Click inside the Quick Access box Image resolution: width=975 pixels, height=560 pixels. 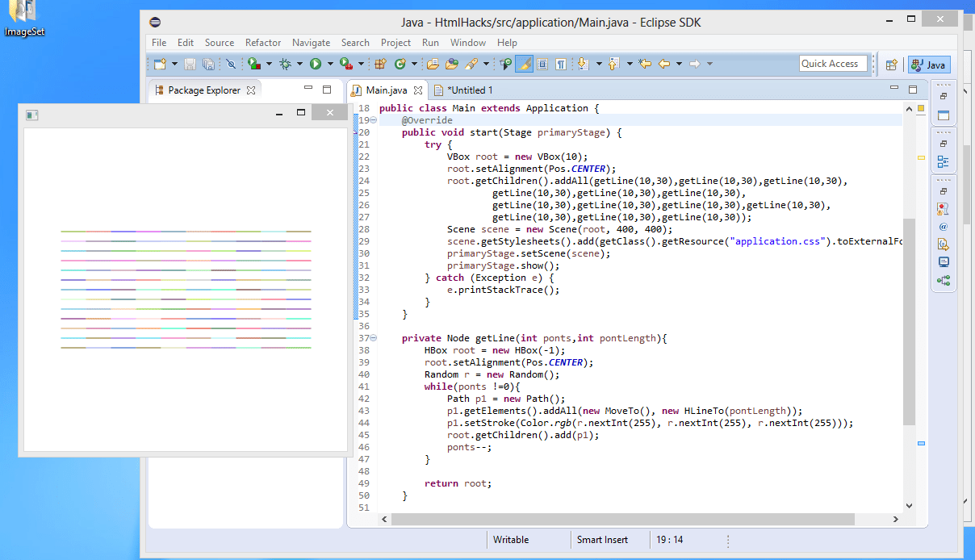(833, 63)
